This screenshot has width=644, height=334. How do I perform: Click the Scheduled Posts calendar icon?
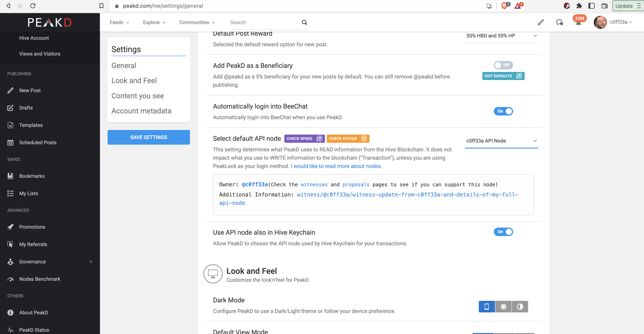point(10,143)
